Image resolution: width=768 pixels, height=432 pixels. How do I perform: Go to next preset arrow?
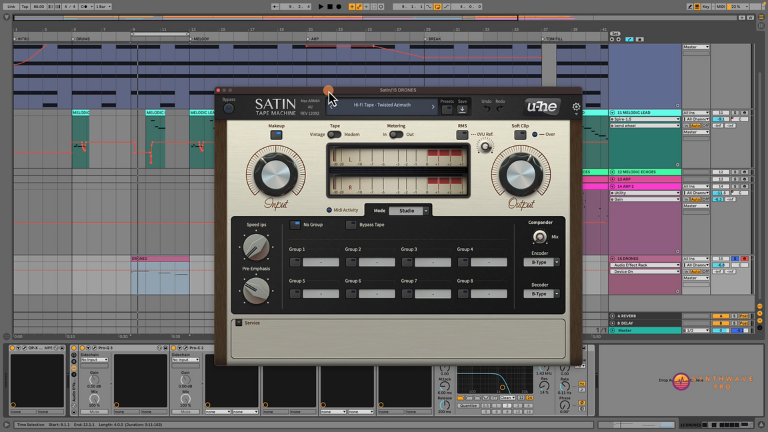click(x=432, y=106)
